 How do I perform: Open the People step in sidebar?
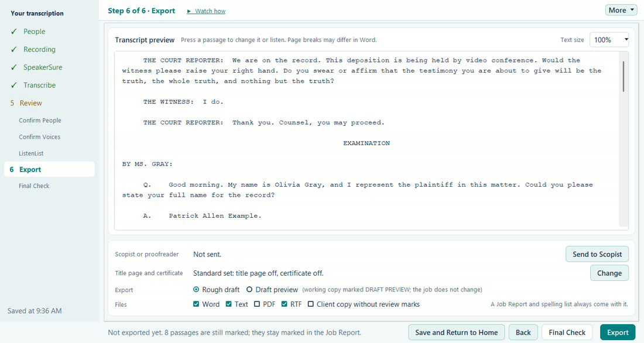[34, 31]
